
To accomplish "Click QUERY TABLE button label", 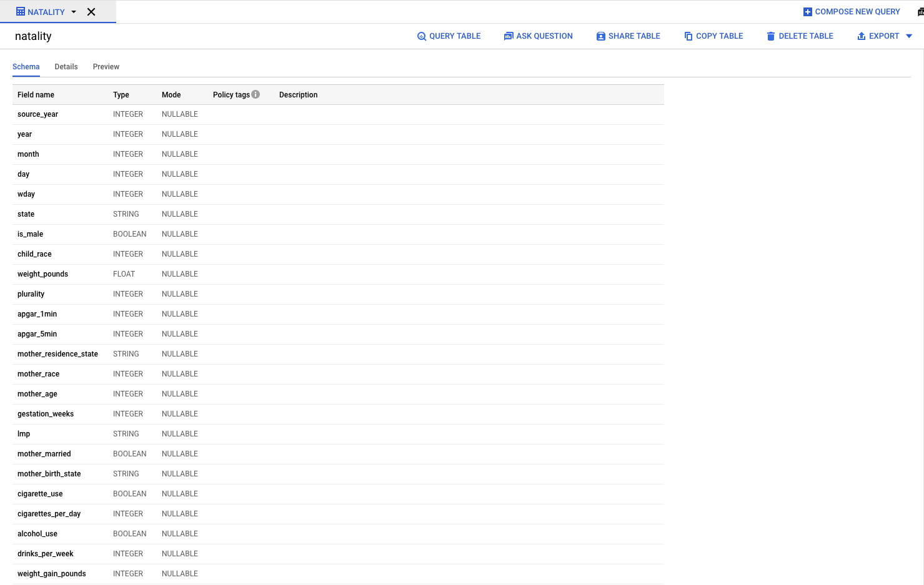I will [x=455, y=36].
